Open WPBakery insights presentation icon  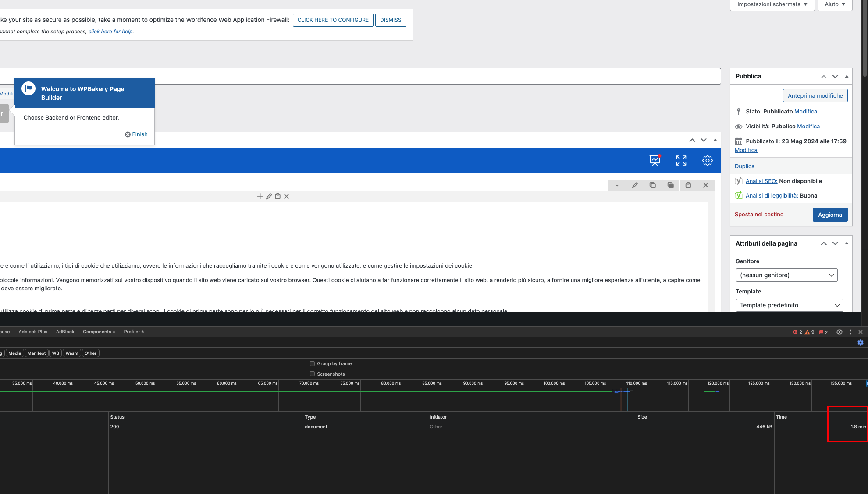(x=655, y=161)
